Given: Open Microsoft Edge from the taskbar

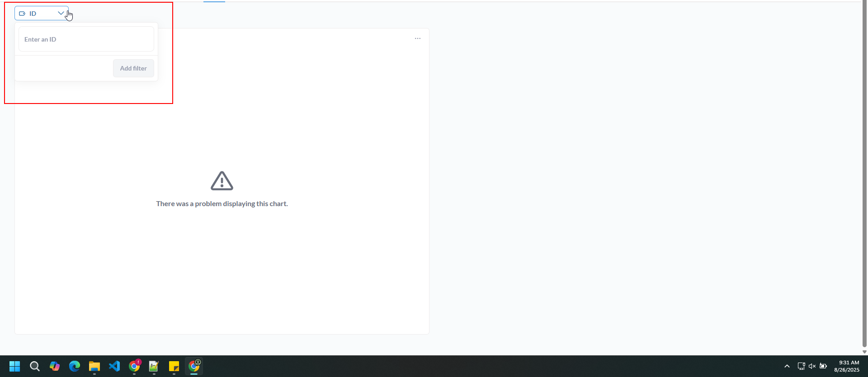Looking at the screenshot, I should 75,366.
